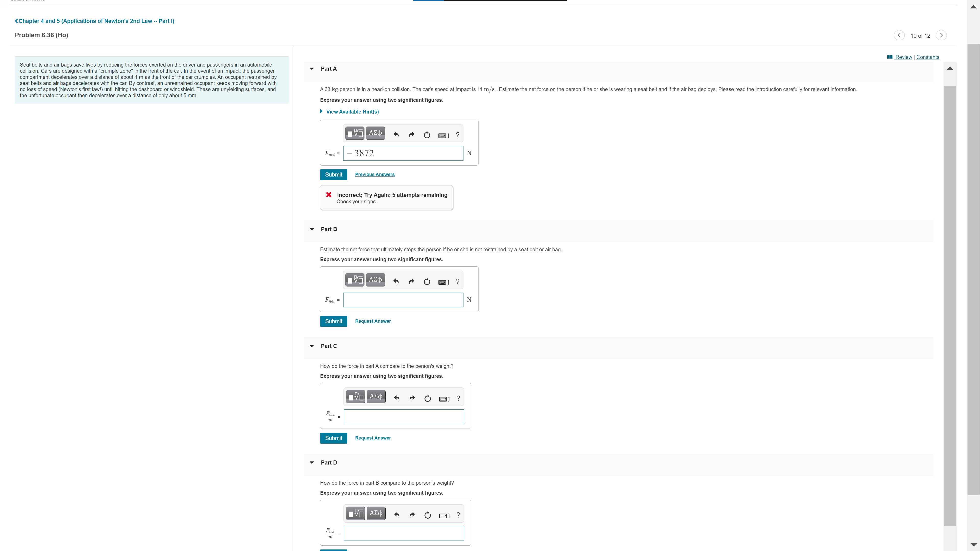This screenshot has width=980, height=551.
Task: Open Greek symbols button in Part D toolbar
Action: [x=376, y=513]
